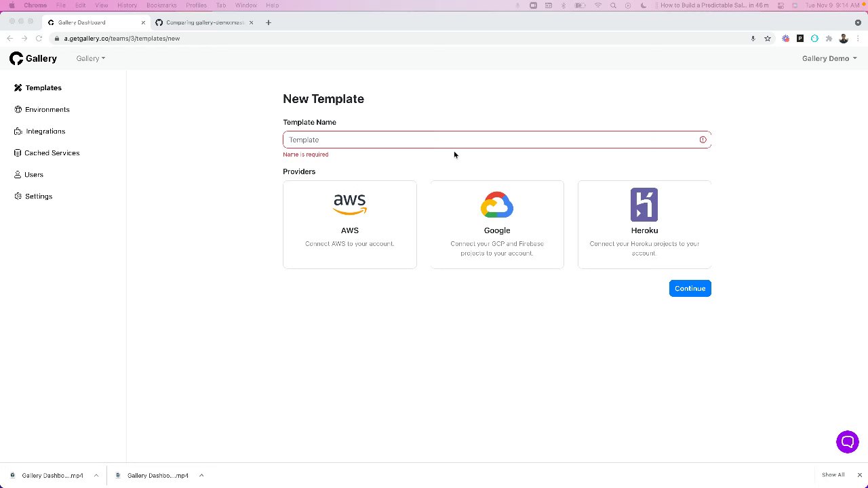The image size is (868, 488).
Task: Click the Continue button
Action: 690,288
